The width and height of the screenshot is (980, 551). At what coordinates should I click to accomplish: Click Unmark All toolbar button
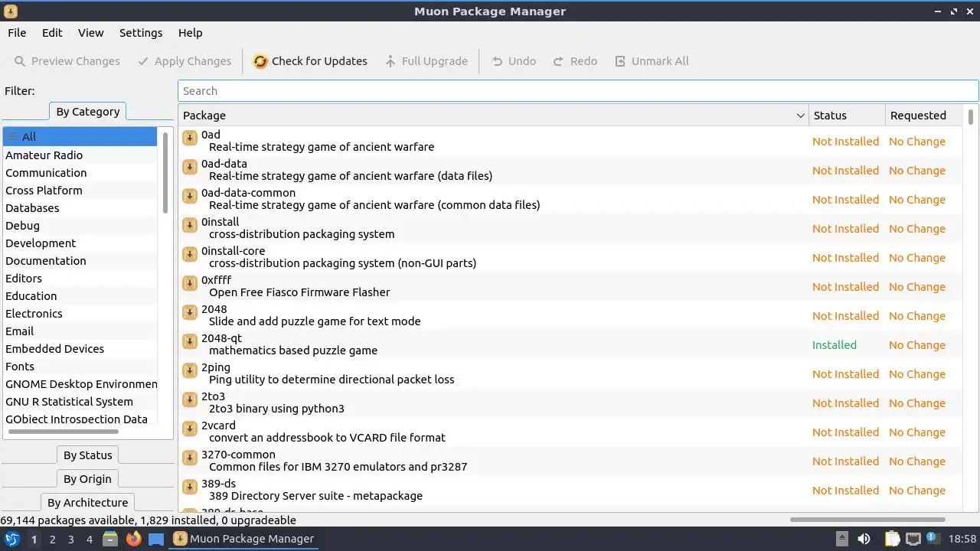coord(652,61)
